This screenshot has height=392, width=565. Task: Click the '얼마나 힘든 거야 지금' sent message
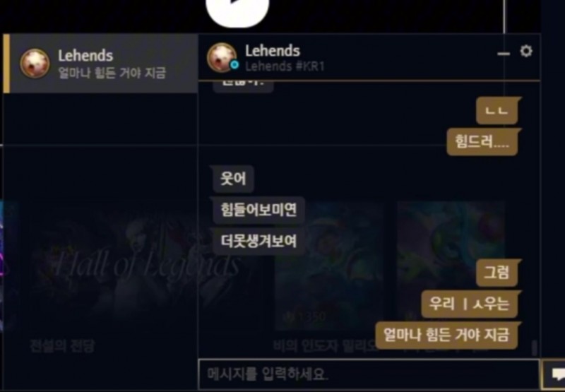(x=446, y=335)
